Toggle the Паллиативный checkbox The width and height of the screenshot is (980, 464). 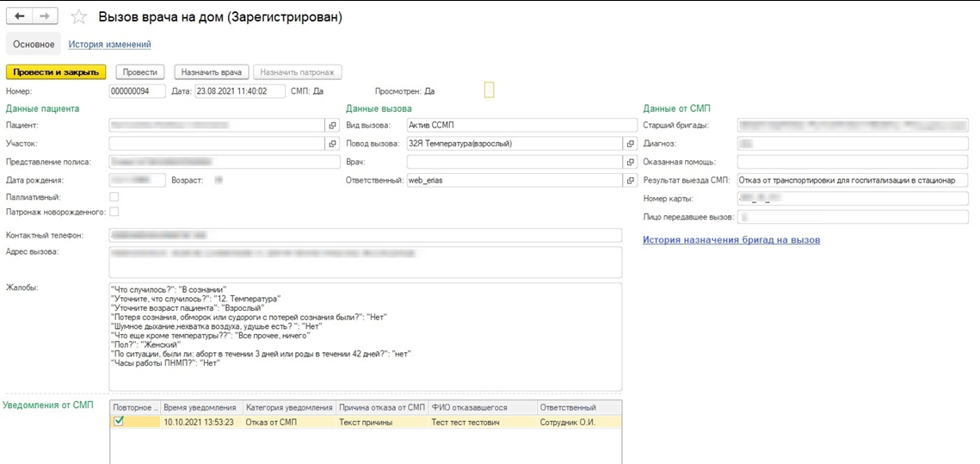point(114,198)
